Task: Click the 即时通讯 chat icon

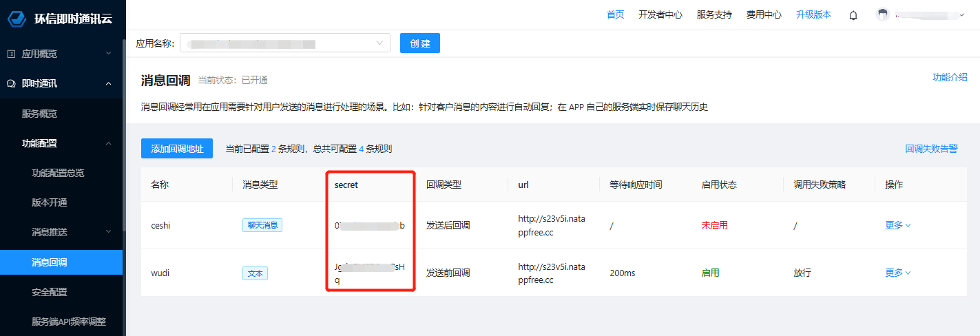Action: click(11, 84)
